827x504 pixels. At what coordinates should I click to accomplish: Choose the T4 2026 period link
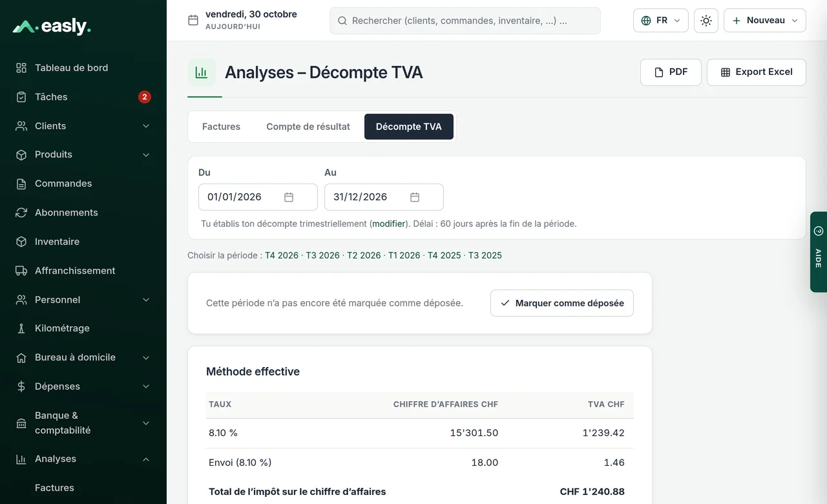282,255
